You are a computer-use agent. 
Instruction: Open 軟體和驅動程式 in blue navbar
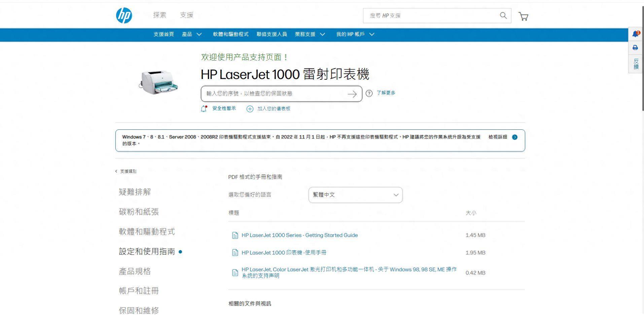(x=231, y=34)
